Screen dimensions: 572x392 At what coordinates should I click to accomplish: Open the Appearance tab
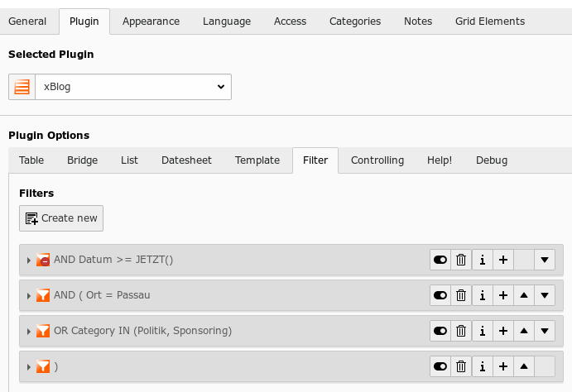(151, 22)
